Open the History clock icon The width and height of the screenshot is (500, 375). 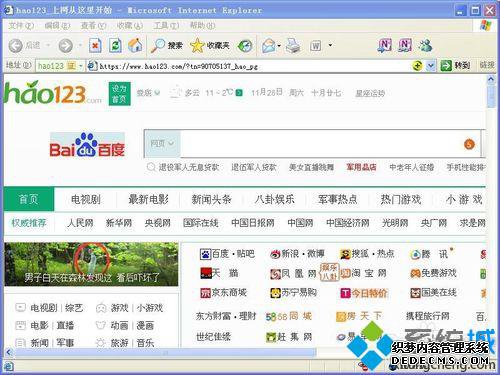click(245, 46)
